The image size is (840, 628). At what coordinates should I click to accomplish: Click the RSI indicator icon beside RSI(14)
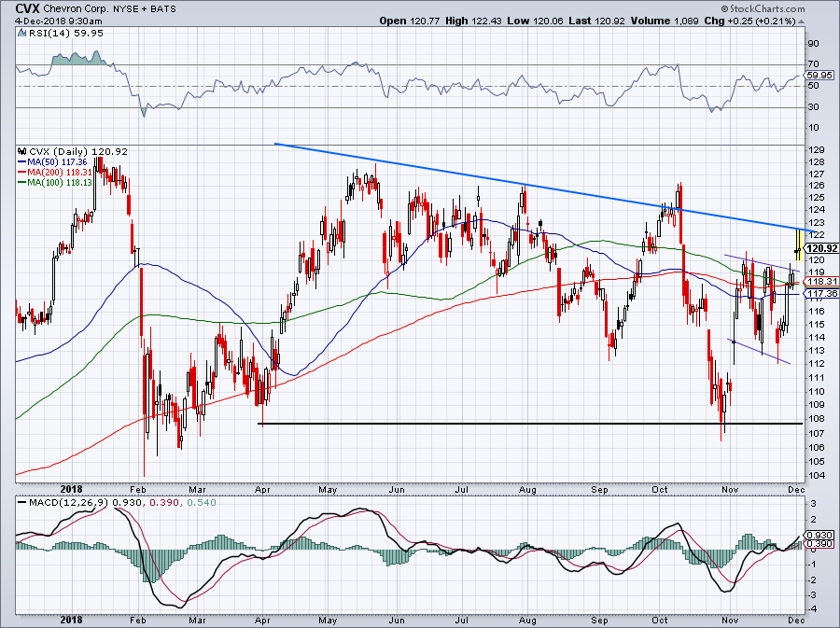[21, 34]
